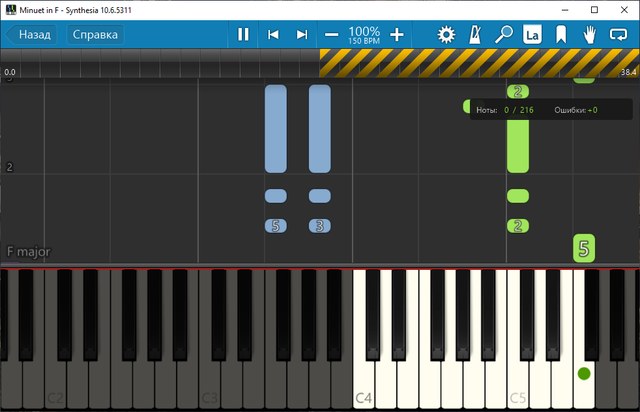Click the blue falling note labeled 5
Viewport: 640px width, 412px height.
[x=276, y=226]
